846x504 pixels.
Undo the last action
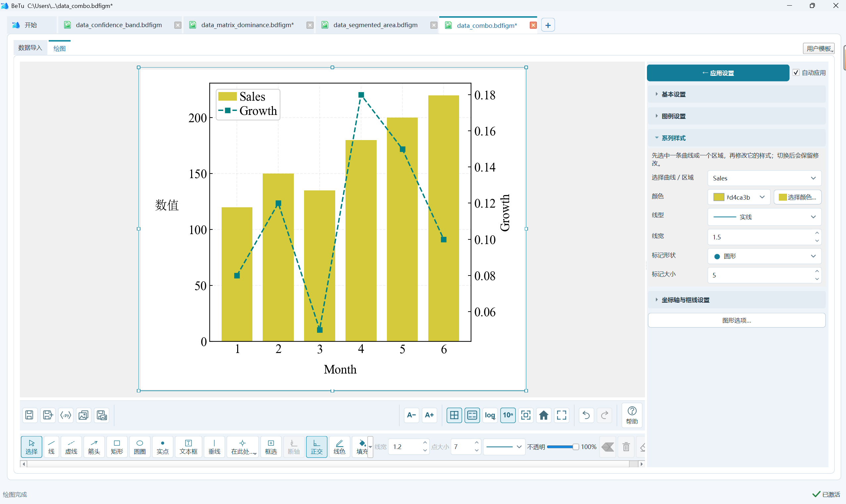click(x=586, y=415)
